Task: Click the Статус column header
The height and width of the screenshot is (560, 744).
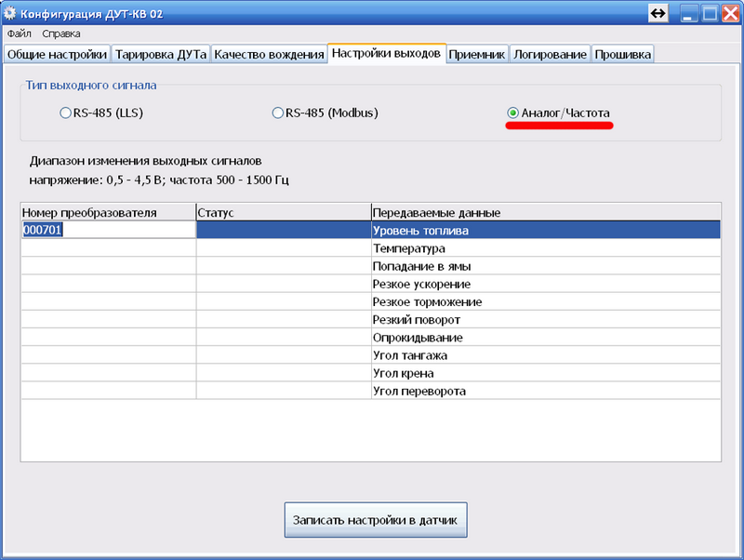Action: [284, 212]
